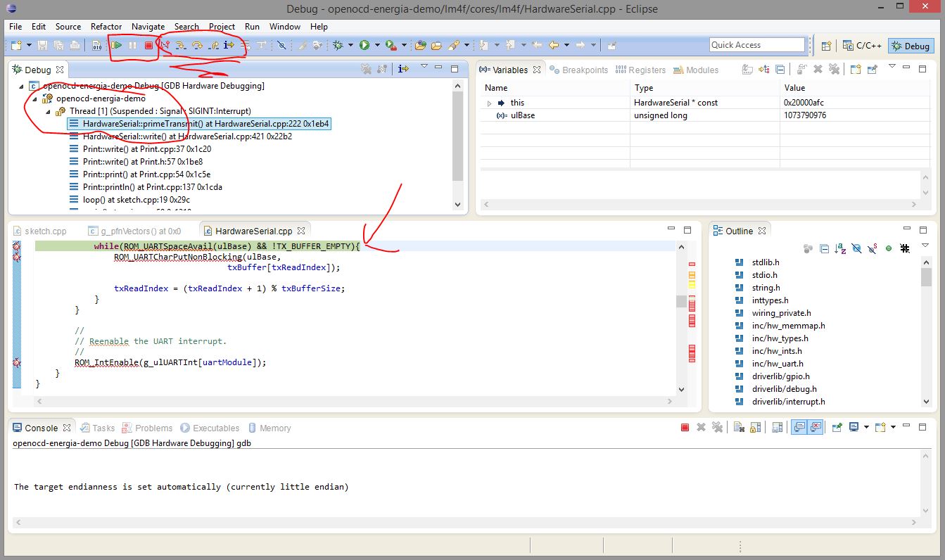Image resolution: width=945 pixels, height=560 pixels.
Task: Click the Open Perspective icon
Action: pyautogui.click(x=826, y=46)
